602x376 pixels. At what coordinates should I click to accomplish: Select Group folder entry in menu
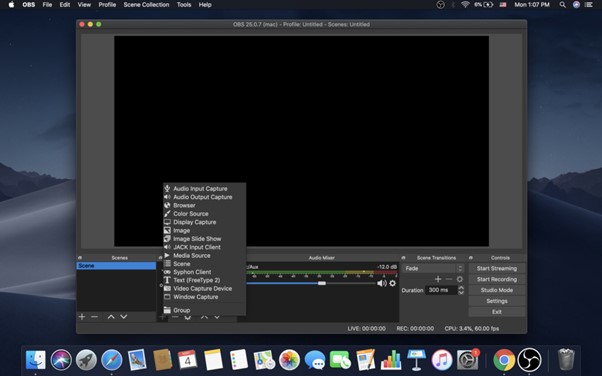(x=204, y=310)
